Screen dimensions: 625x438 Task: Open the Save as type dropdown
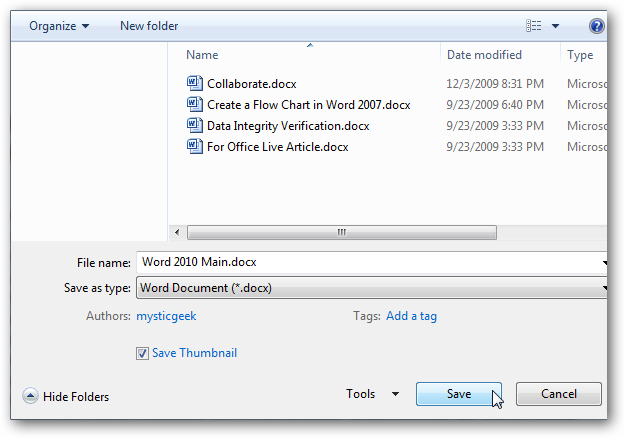tap(371, 288)
